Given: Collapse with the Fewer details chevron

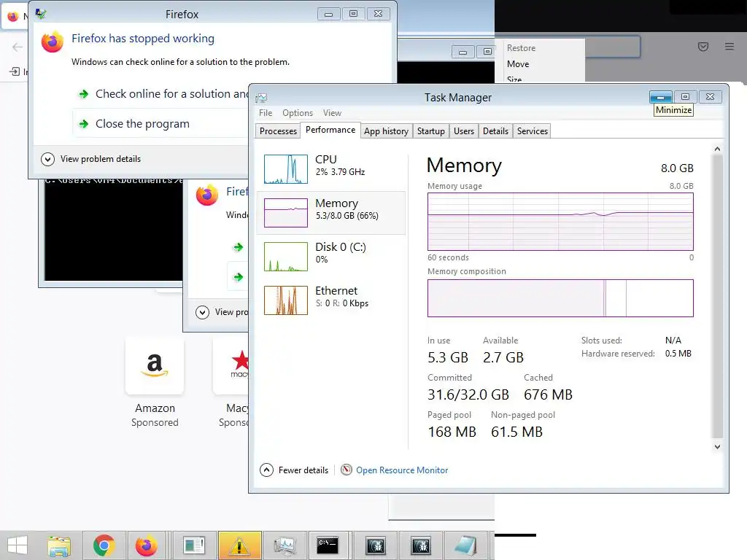Looking at the screenshot, I should [x=267, y=470].
